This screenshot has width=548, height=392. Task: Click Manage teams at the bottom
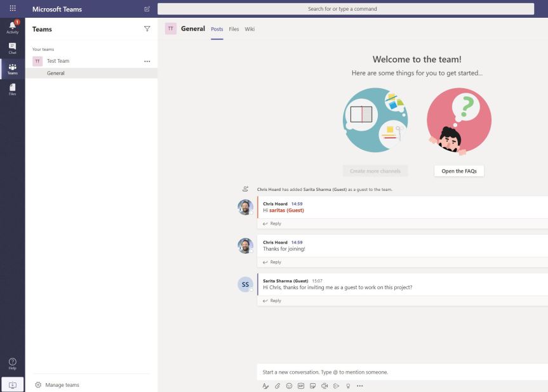tap(62, 384)
